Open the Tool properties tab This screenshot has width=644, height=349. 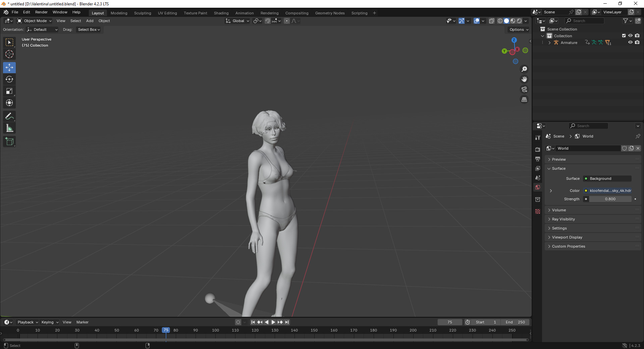click(x=538, y=138)
